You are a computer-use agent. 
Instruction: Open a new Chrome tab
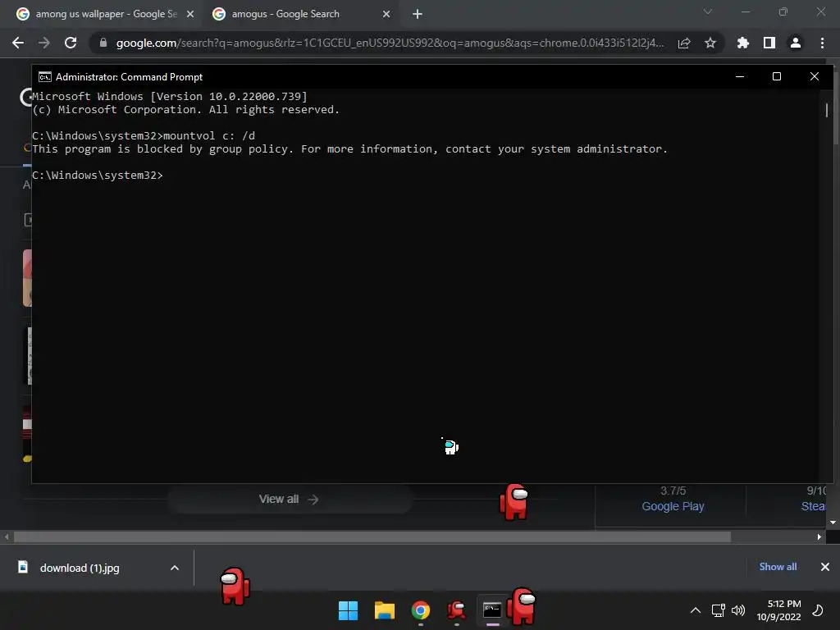tap(418, 15)
